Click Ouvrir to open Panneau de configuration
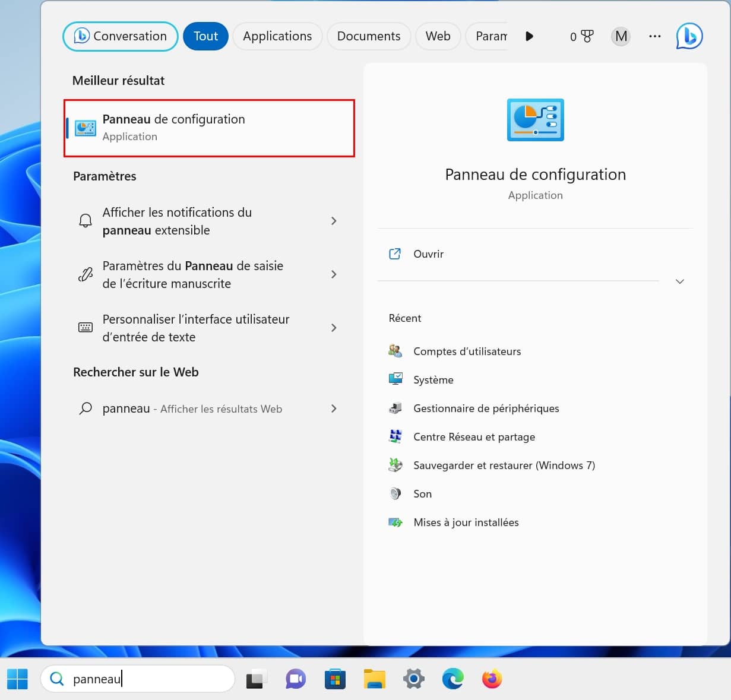The image size is (731, 700). (428, 254)
